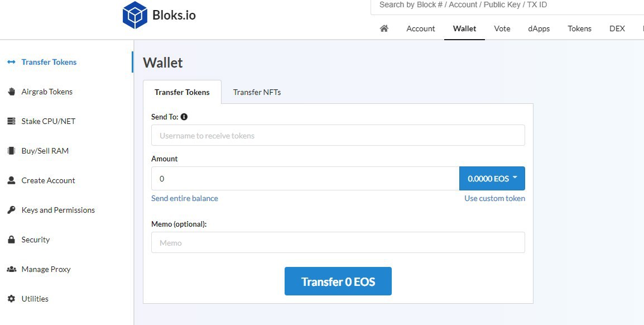The height and width of the screenshot is (325, 644).
Task: Click the Buy/Sell RAM chip icon
Action: point(12,151)
